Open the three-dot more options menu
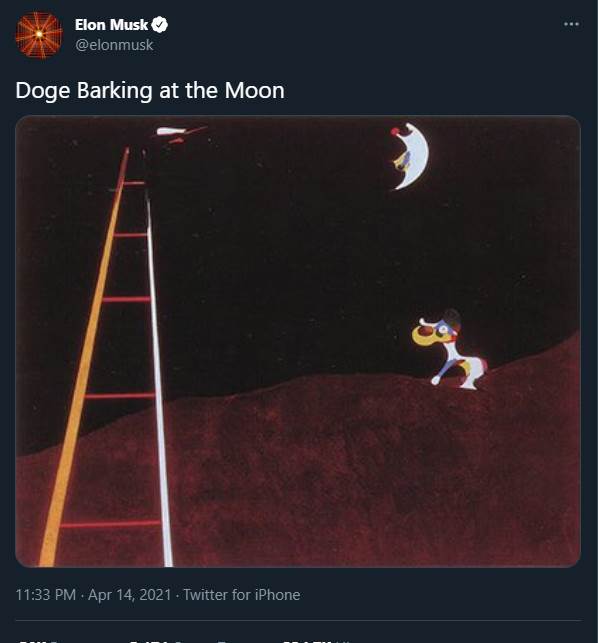Screen dimensions: 598x643 (x=571, y=24)
